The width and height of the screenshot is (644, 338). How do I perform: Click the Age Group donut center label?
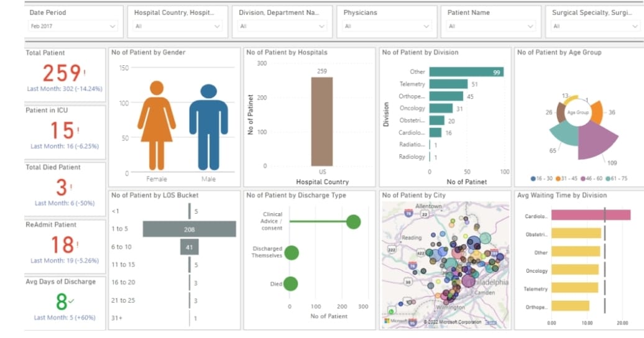tap(578, 112)
